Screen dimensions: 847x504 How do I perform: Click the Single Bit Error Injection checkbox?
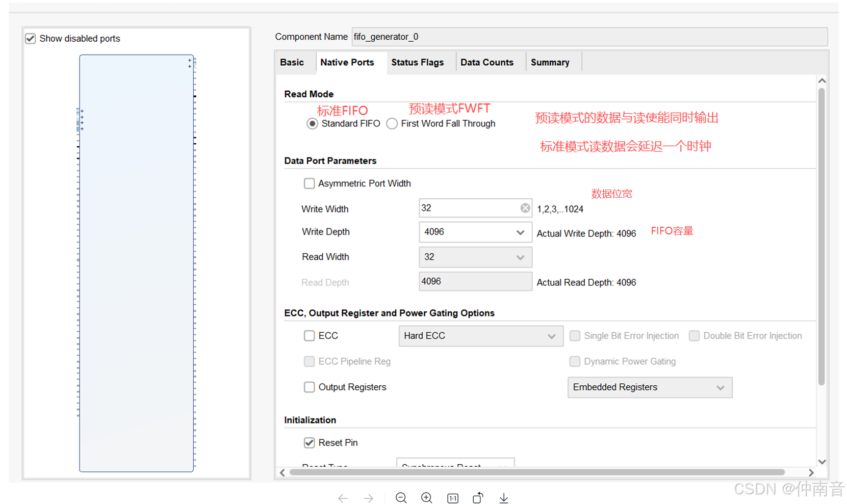575,336
